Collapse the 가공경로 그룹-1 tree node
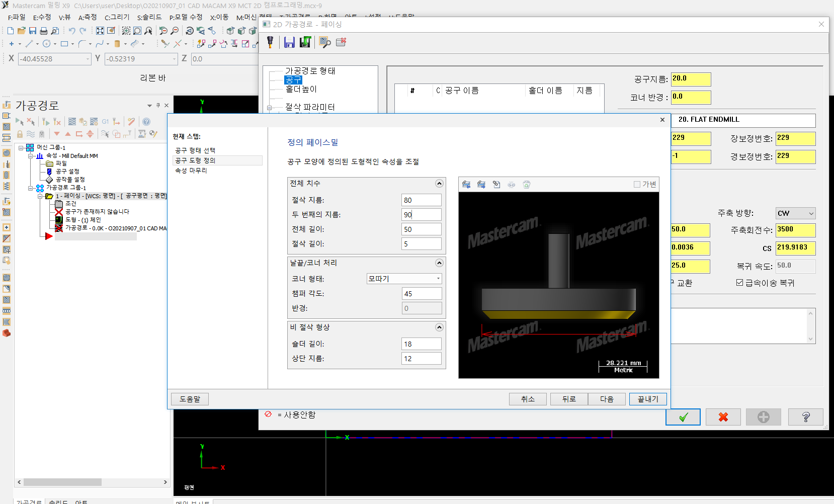This screenshot has height=504, width=834. [31, 188]
